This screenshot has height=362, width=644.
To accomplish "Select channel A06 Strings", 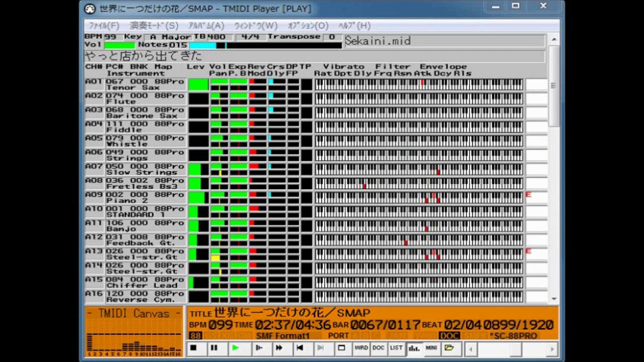I will coord(135,155).
